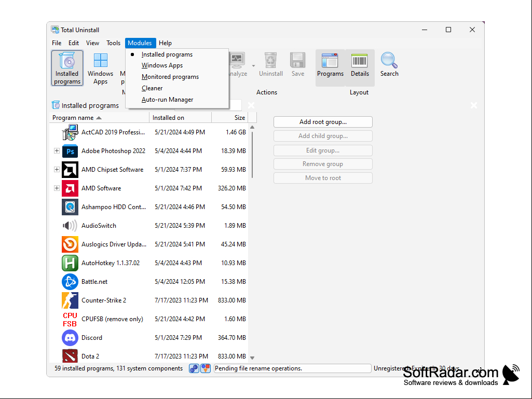Open the Help menu
The height and width of the screenshot is (399, 532).
(165, 43)
